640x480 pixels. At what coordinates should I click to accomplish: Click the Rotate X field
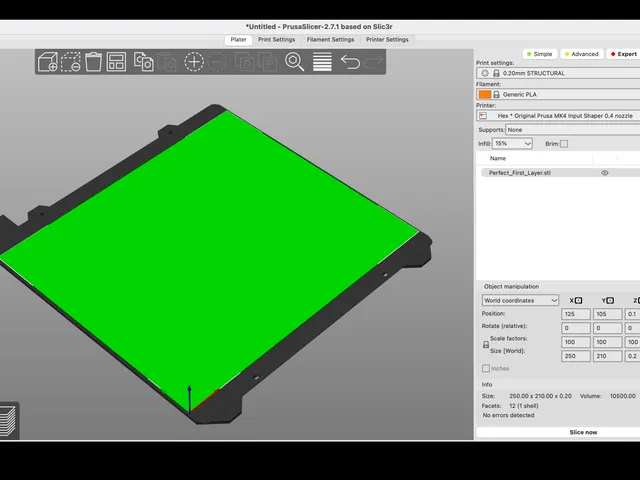coord(576,328)
